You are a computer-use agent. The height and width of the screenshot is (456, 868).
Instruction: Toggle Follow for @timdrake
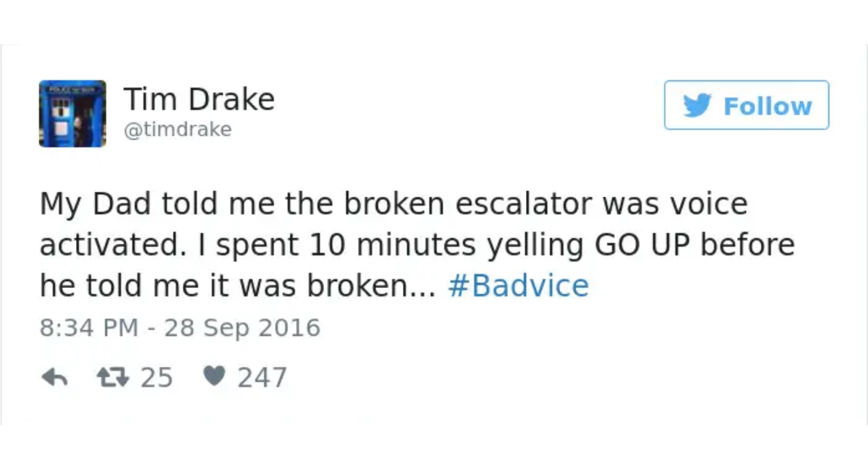click(746, 106)
